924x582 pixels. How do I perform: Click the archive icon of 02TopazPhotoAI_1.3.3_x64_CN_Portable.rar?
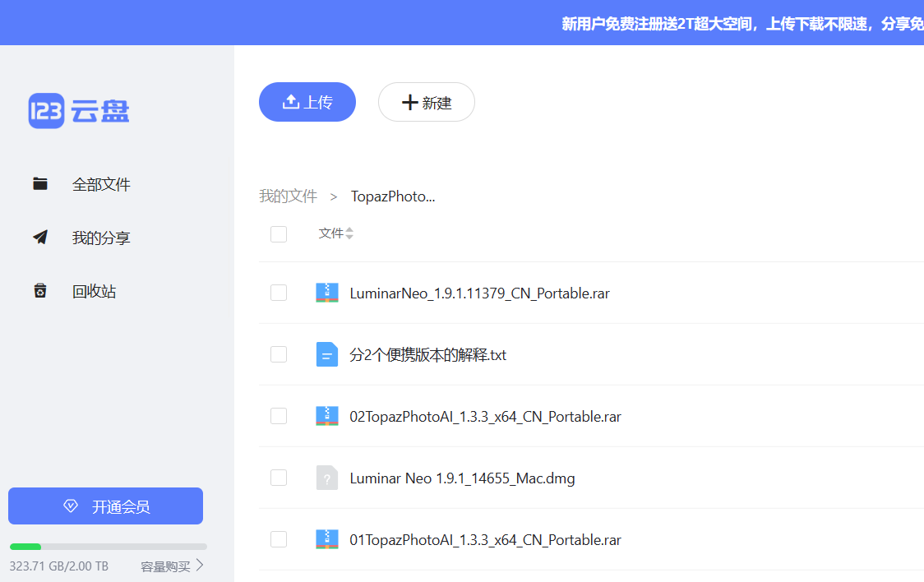click(x=327, y=416)
